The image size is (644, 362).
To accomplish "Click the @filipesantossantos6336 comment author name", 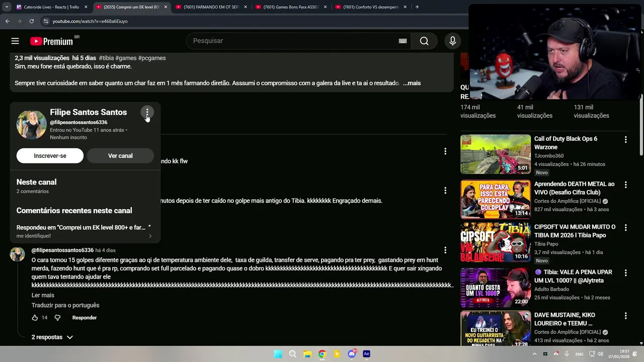I will [62, 250].
